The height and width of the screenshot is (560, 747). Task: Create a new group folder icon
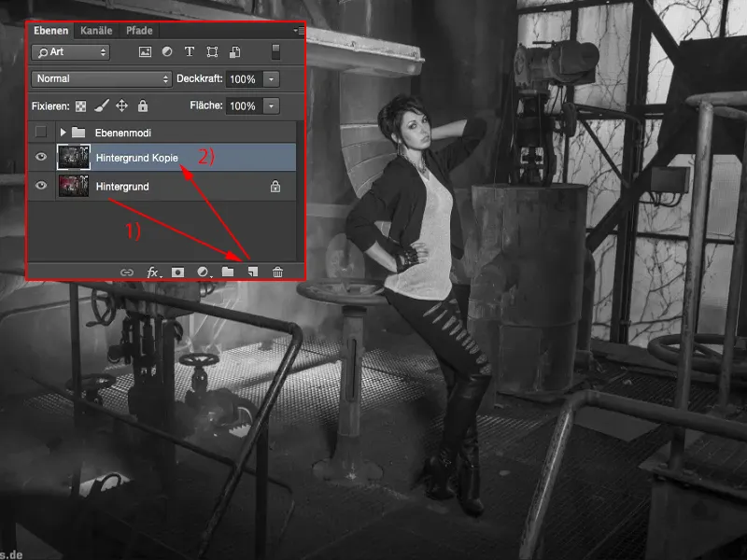click(x=228, y=272)
